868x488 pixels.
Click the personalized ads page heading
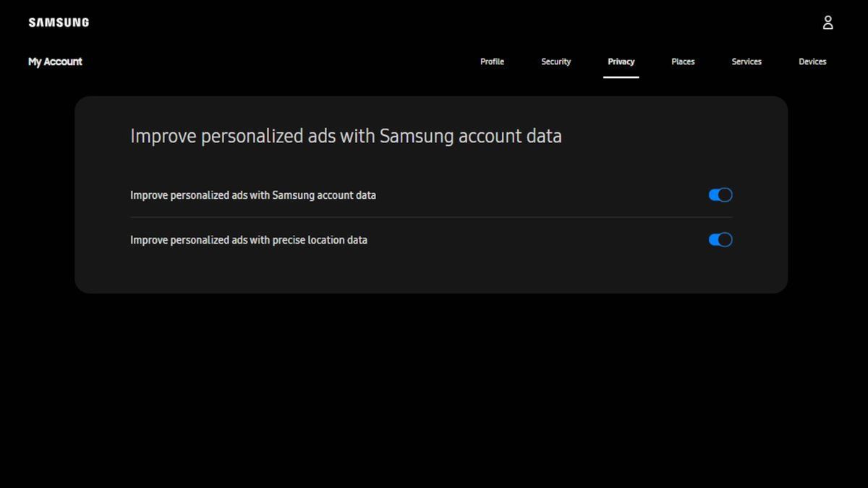click(x=346, y=135)
